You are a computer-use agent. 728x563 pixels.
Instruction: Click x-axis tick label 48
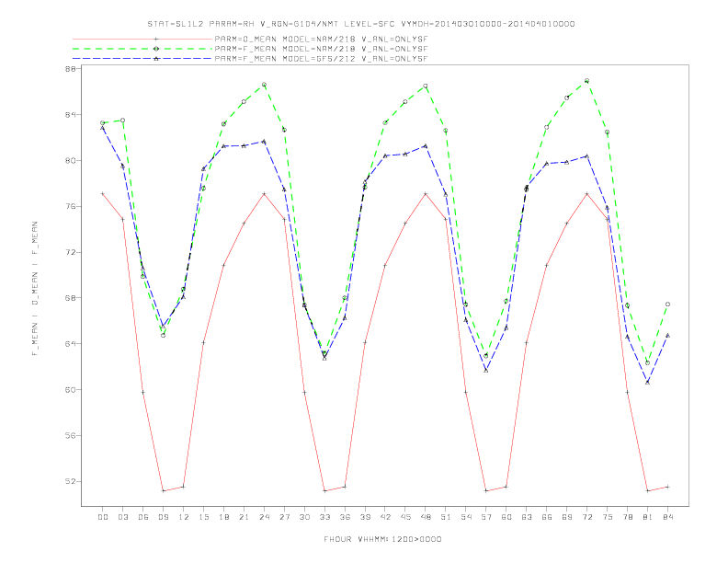426,517
